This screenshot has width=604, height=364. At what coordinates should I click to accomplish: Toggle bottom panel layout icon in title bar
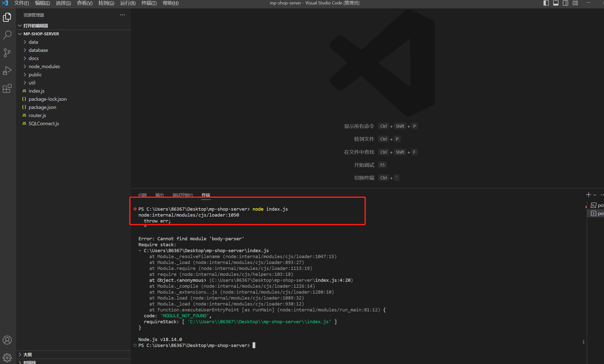pos(556,3)
